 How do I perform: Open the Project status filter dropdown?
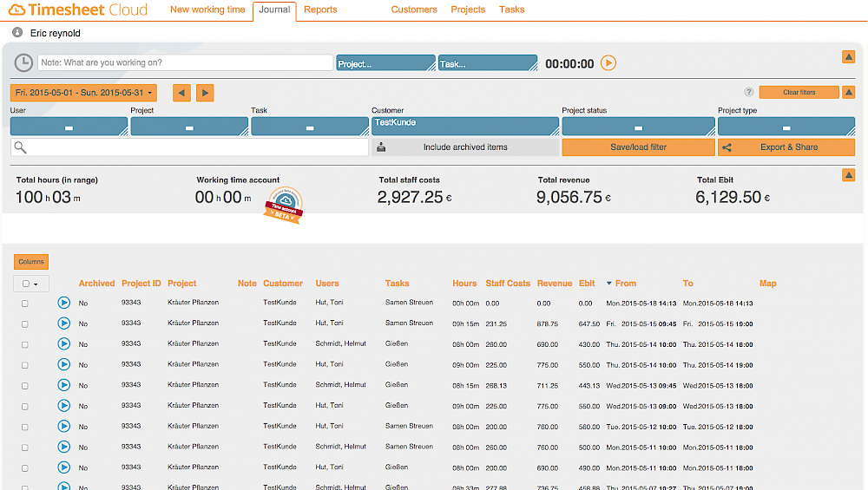tap(638, 126)
